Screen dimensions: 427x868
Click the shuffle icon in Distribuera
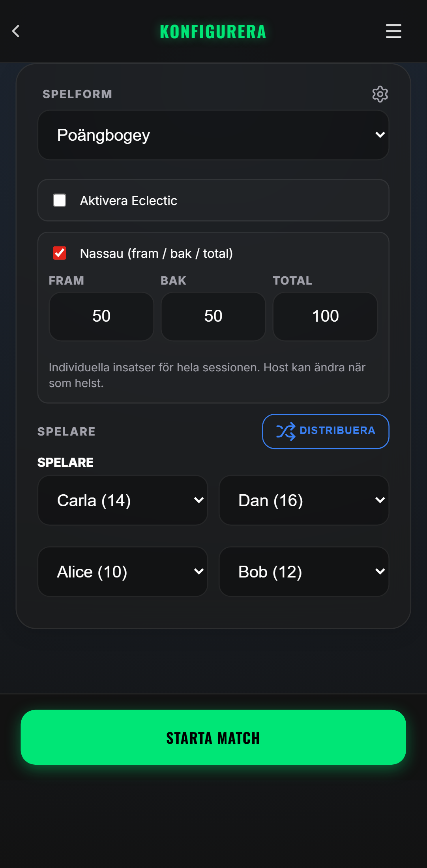(286, 431)
